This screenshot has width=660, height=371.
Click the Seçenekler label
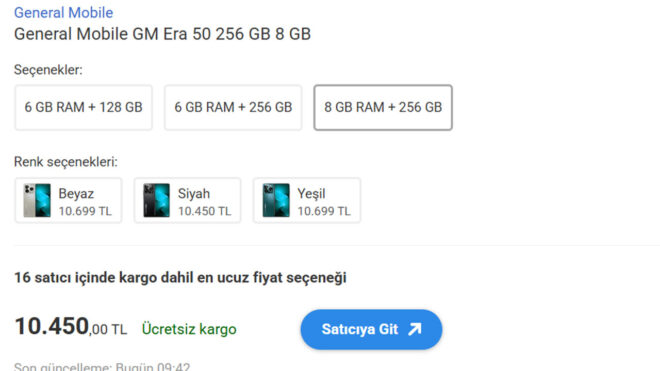coord(48,70)
